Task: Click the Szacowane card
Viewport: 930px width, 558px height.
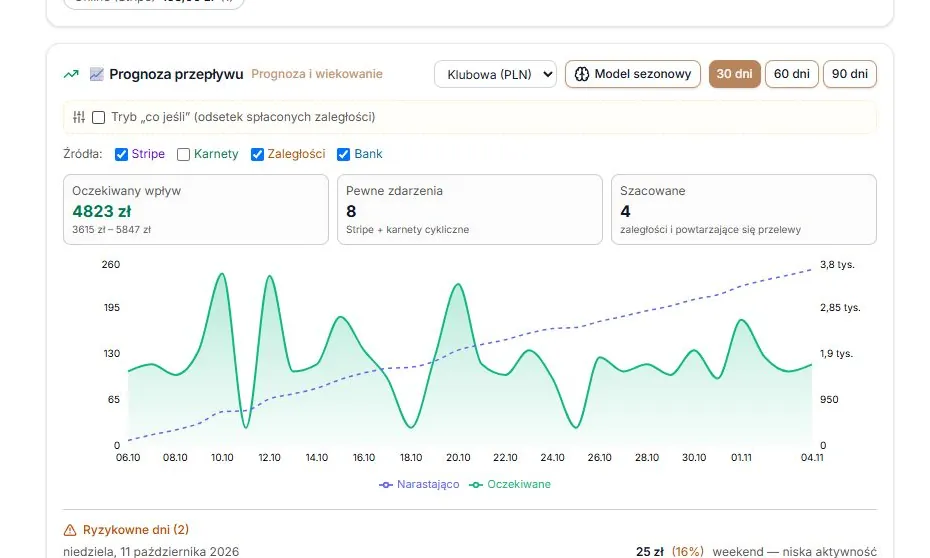Action: pos(744,209)
